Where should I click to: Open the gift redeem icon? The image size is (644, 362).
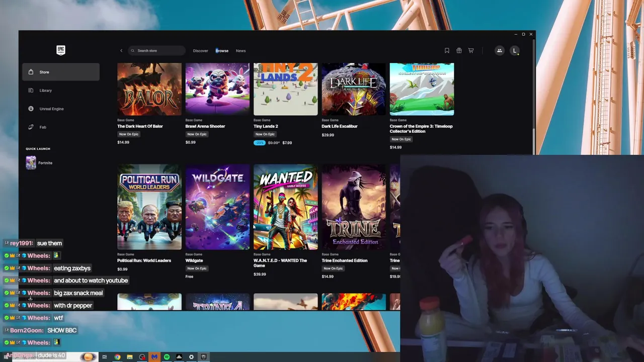click(459, 51)
